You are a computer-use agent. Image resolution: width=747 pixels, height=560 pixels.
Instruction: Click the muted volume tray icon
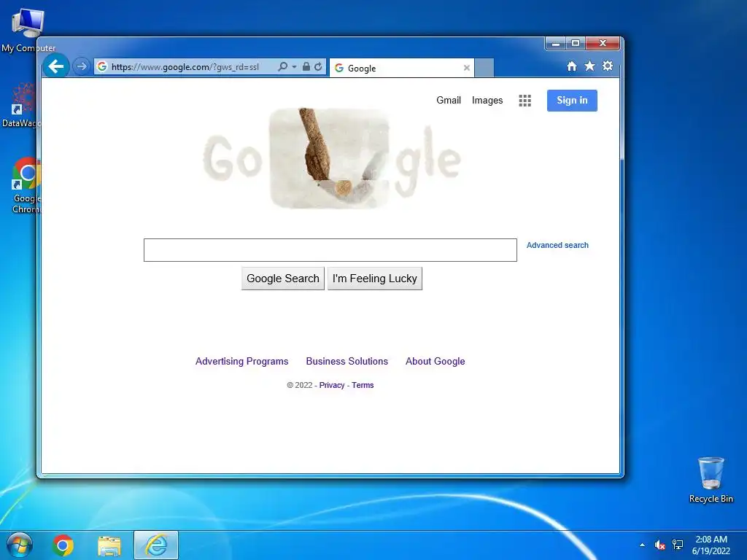click(x=659, y=545)
